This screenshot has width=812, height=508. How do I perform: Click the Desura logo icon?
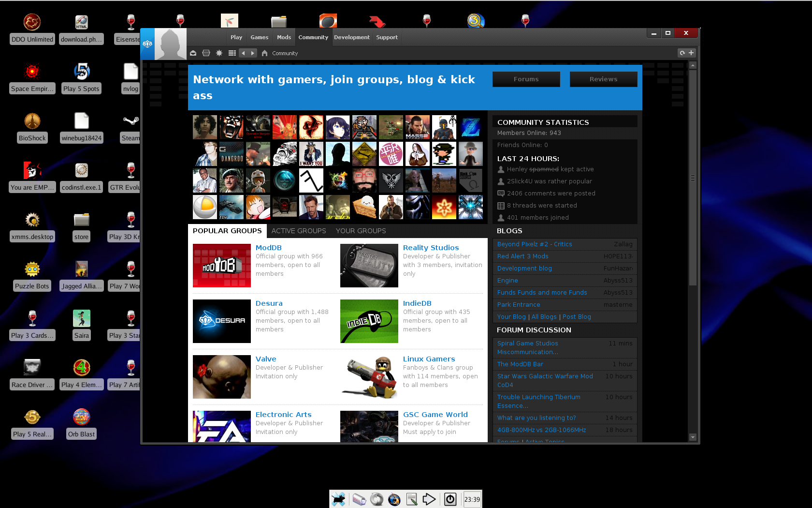coord(147,44)
